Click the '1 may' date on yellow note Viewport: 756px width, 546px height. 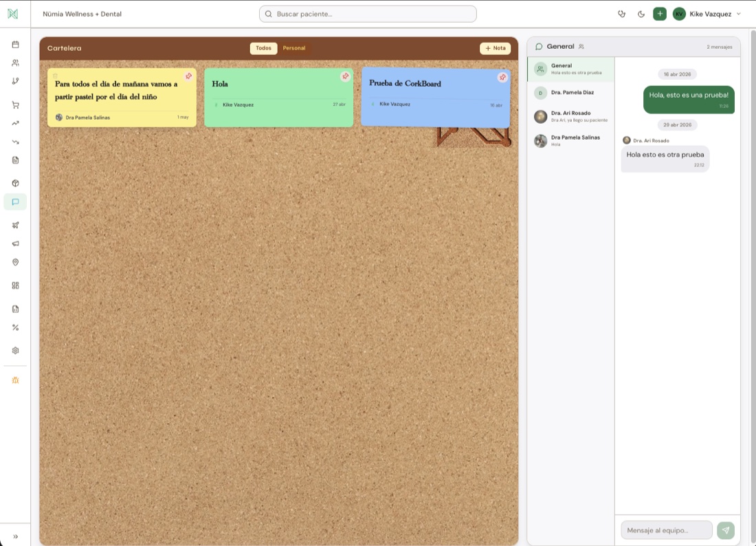tap(183, 117)
